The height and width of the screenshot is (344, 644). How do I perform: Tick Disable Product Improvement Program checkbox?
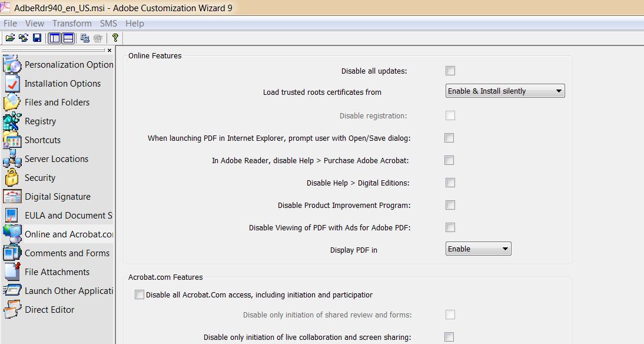click(450, 205)
